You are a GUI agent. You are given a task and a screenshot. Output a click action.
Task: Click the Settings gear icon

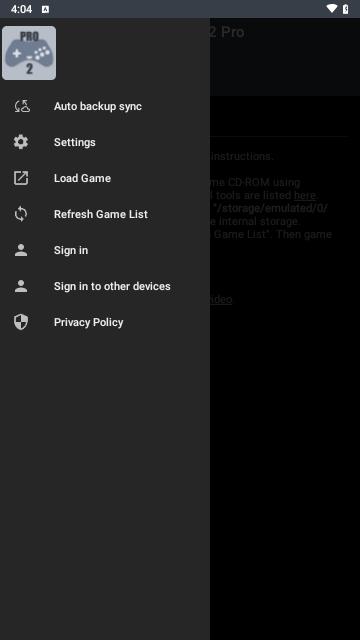[21, 142]
